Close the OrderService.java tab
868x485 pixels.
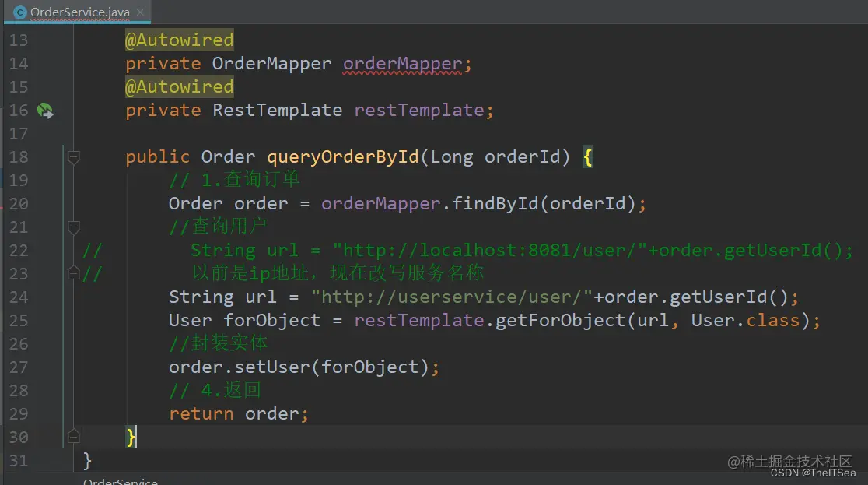coord(140,12)
